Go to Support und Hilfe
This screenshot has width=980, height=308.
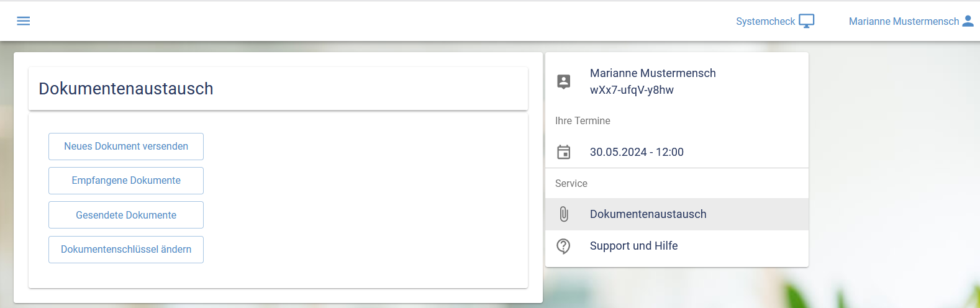click(x=633, y=246)
